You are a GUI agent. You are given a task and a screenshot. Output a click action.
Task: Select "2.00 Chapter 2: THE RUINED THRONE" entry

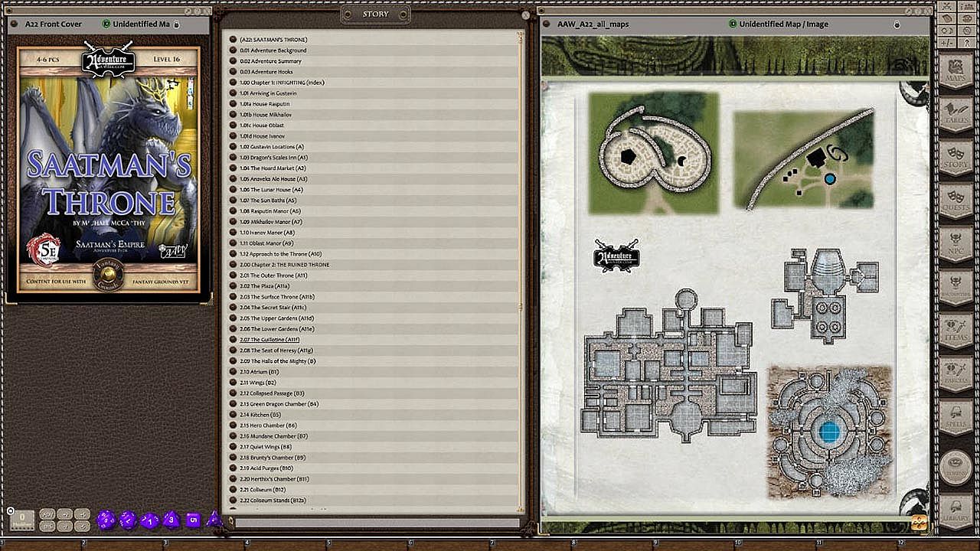click(x=284, y=265)
